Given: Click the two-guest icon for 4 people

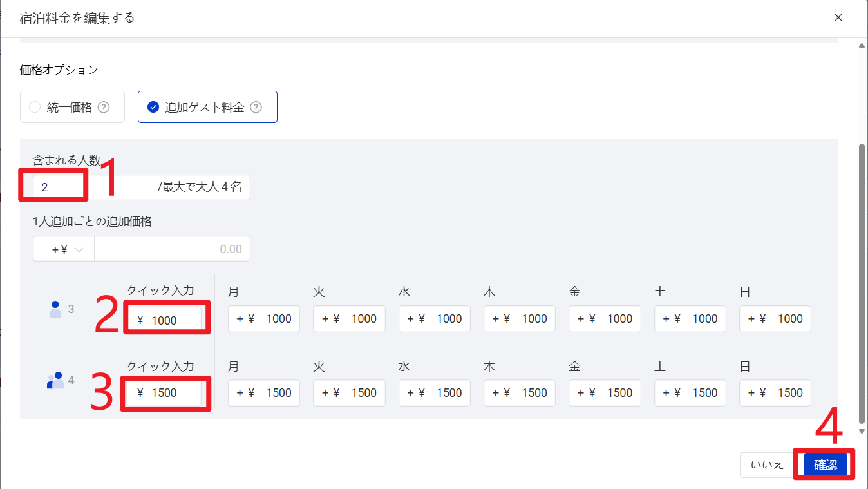Looking at the screenshot, I should click(x=55, y=381).
